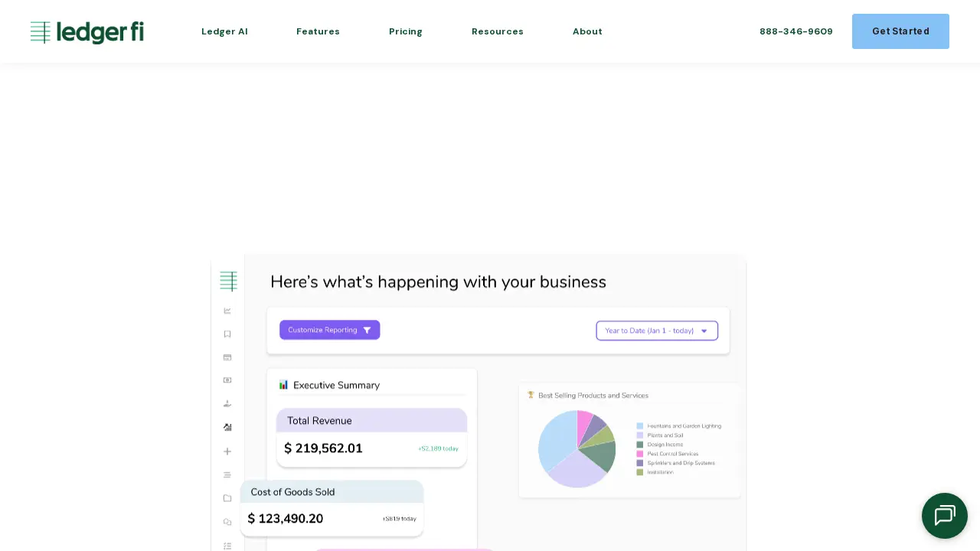Select the bookmark icon in the dashboard sidebar
Image resolution: width=980 pixels, height=551 pixels.
tap(227, 334)
